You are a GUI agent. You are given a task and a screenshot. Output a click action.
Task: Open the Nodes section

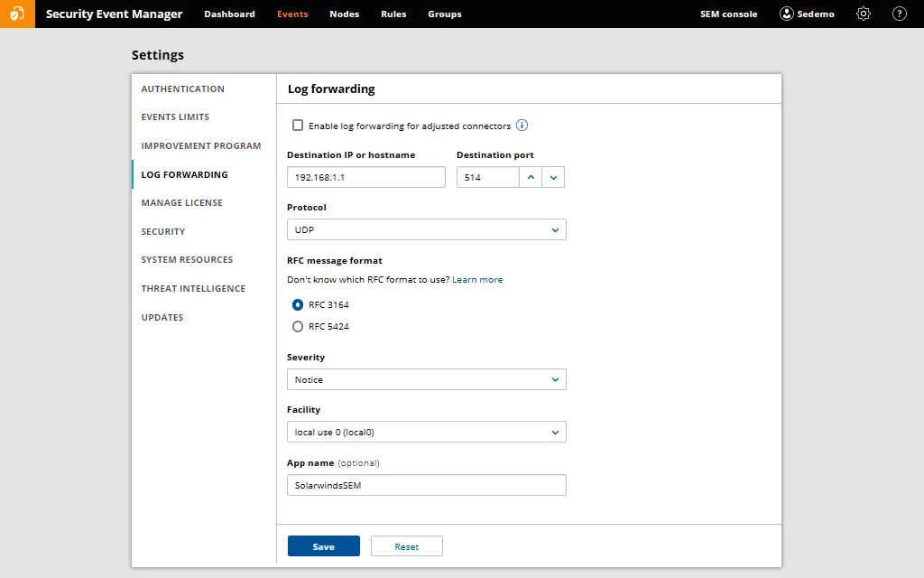tap(344, 14)
